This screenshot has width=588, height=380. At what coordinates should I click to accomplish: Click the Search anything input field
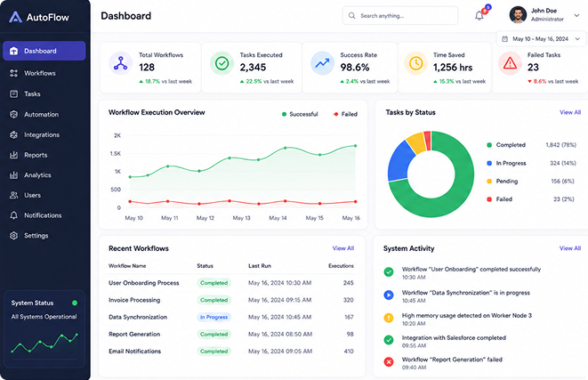[x=400, y=16]
